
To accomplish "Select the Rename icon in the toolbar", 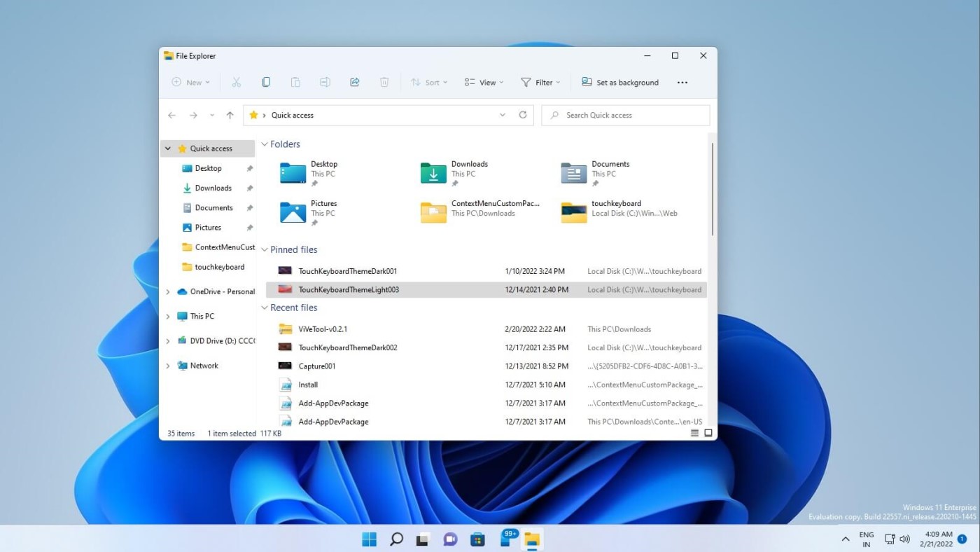I will (325, 82).
